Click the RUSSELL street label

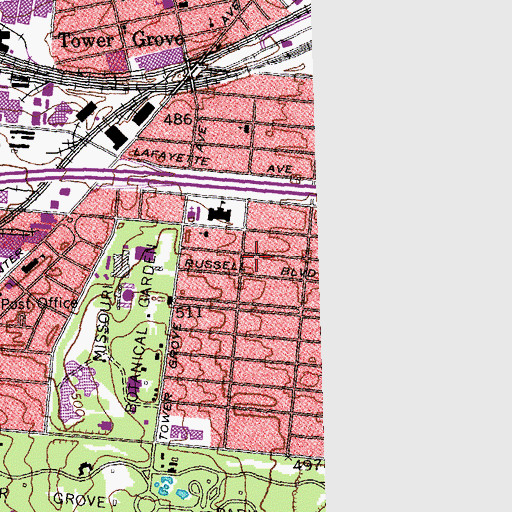(x=214, y=265)
